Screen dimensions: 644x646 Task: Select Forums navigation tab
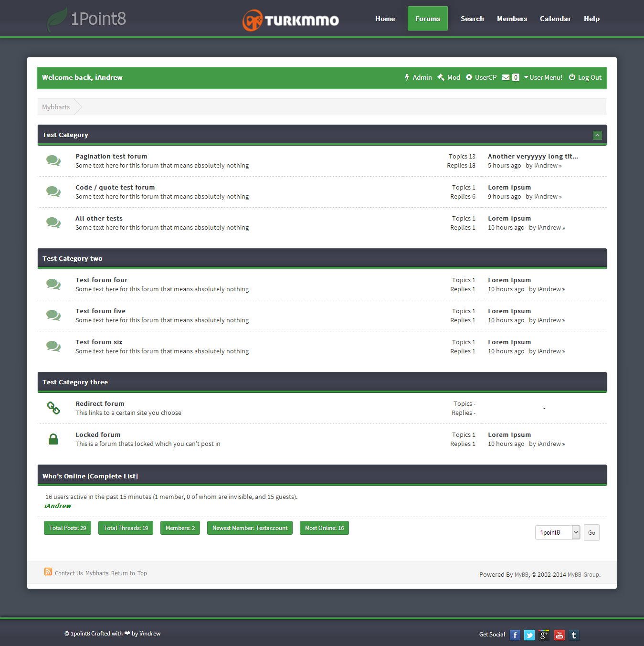click(x=428, y=19)
